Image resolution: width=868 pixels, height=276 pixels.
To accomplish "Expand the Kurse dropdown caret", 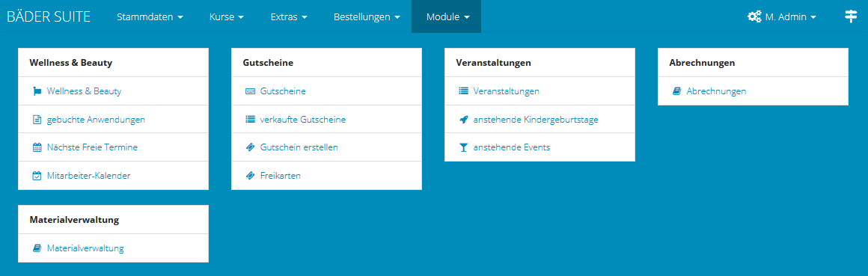I will (x=241, y=18).
